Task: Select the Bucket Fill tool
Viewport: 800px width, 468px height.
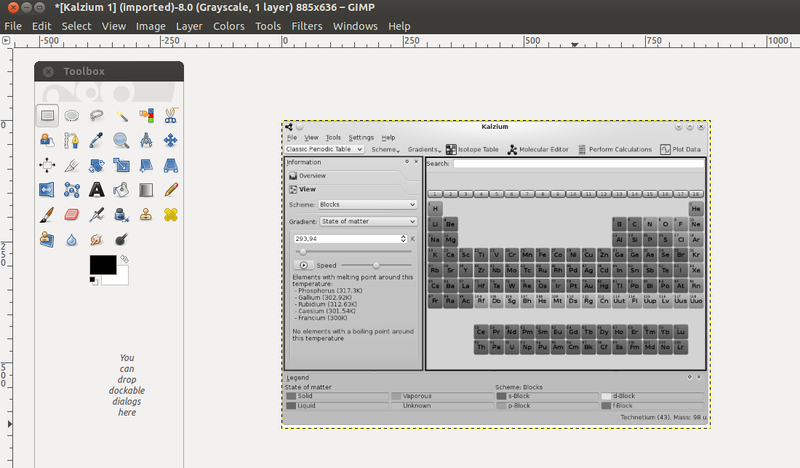Action: [121, 190]
